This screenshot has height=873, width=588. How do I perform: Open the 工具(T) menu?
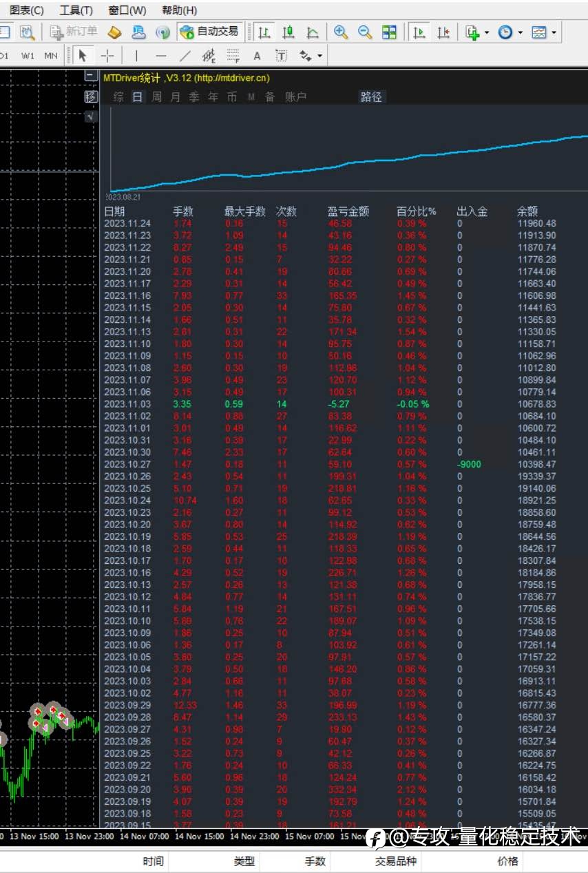coord(76,10)
